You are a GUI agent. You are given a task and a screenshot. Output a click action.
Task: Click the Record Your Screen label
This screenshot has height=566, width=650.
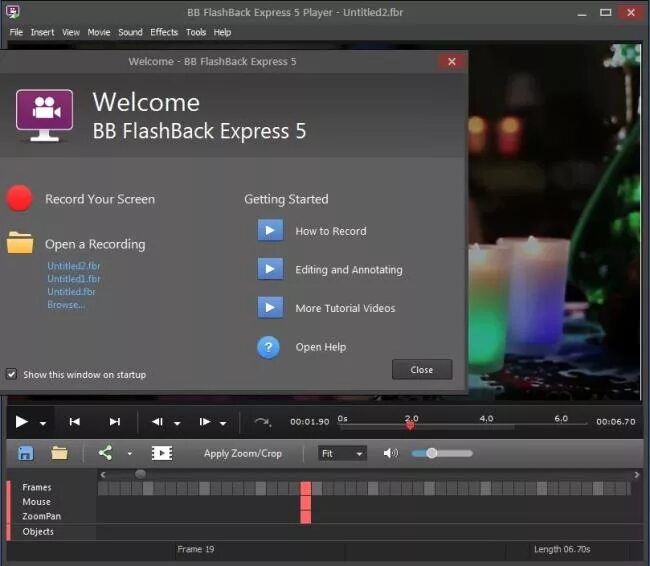pyautogui.click(x=100, y=199)
